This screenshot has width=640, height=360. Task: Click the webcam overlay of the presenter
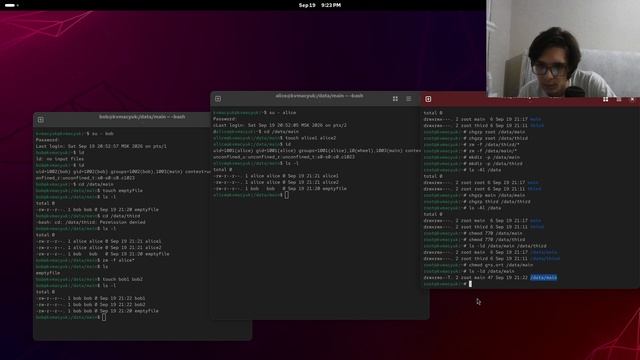click(563, 49)
